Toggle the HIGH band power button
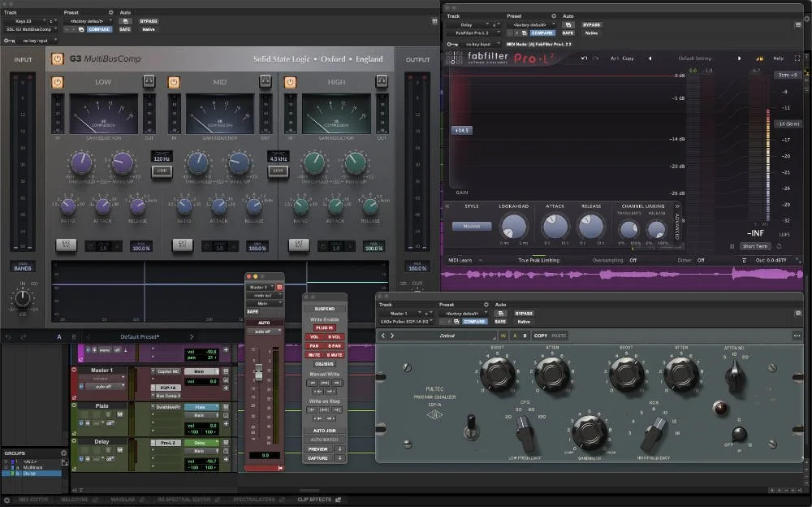Screen dimensions: 812x507 pyautogui.click(x=291, y=82)
